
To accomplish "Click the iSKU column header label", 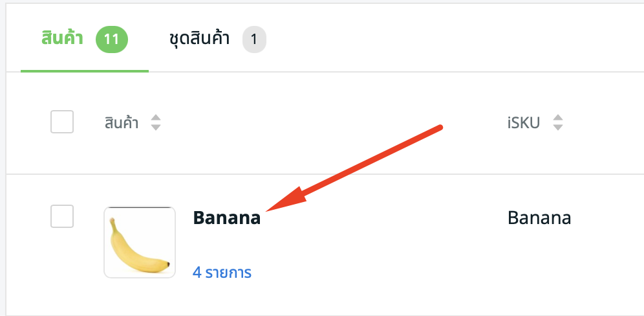I will tap(524, 122).
